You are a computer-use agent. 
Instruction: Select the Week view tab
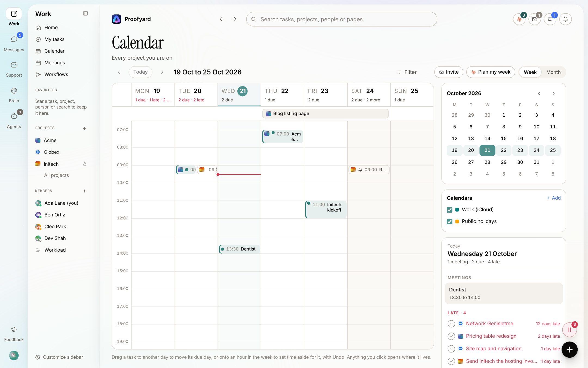point(530,72)
